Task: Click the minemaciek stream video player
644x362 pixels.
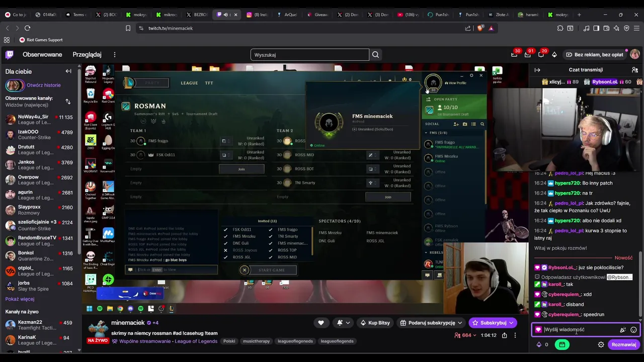Action: [305, 189]
